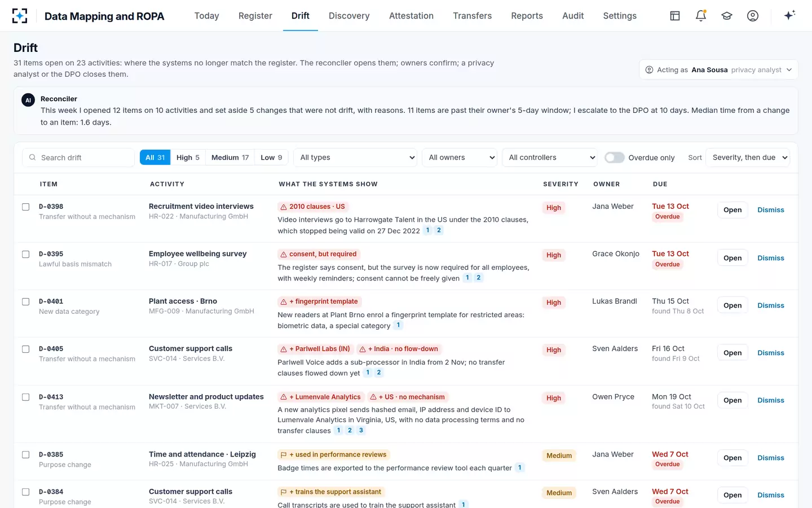Click the '+ Lumenvale Analytics' chip
This screenshot has height=508, width=812.
click(x=320, y=397)
